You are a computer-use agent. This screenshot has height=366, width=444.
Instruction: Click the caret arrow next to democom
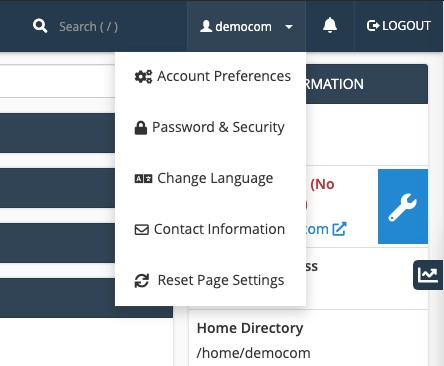point(289,27)
